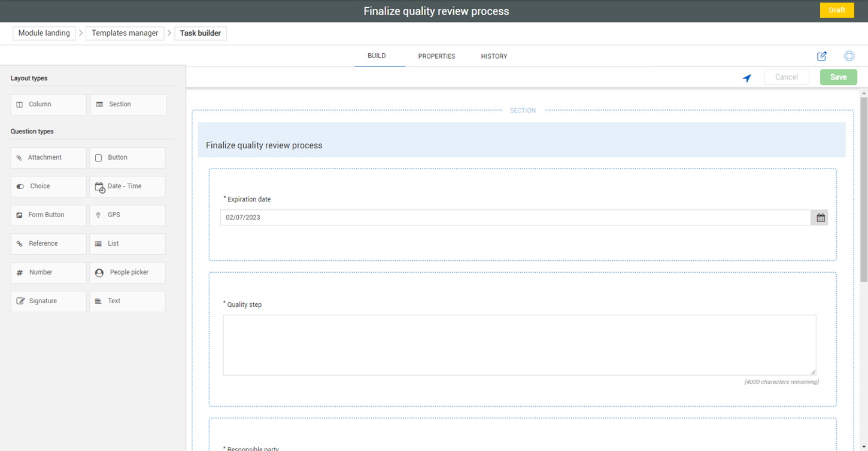Select the Form Button question type
The image size is (868, 451).
pos(48,215)
